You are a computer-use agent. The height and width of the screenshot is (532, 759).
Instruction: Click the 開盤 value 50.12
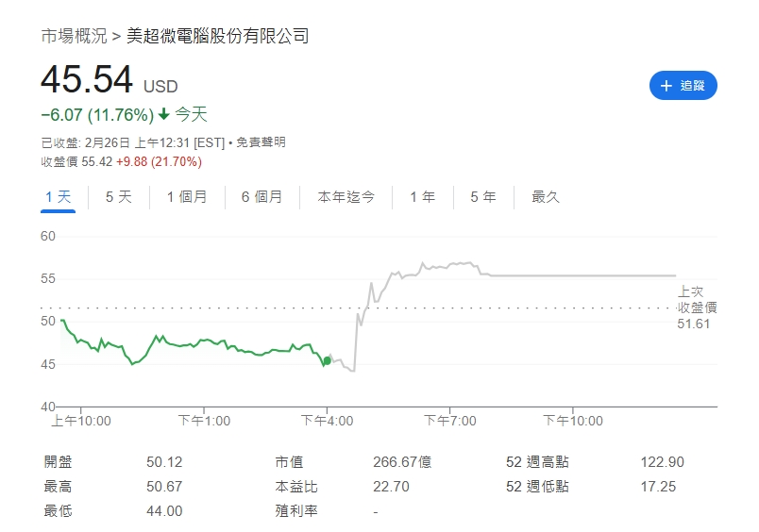pyautogui.click(x=164, y=462)
